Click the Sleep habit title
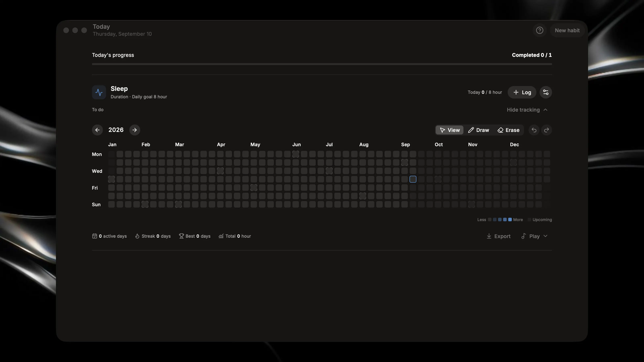This screenshot has height=362, width=644. coord(119,89)
